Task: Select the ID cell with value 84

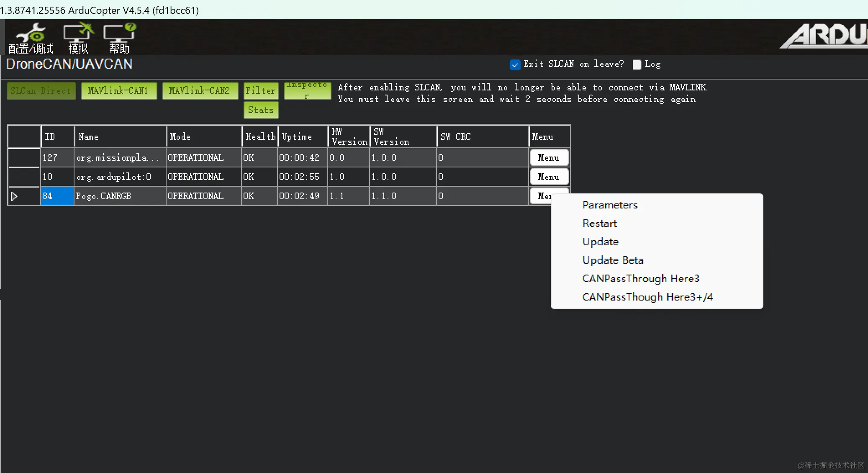Action: tap(57, 196)
